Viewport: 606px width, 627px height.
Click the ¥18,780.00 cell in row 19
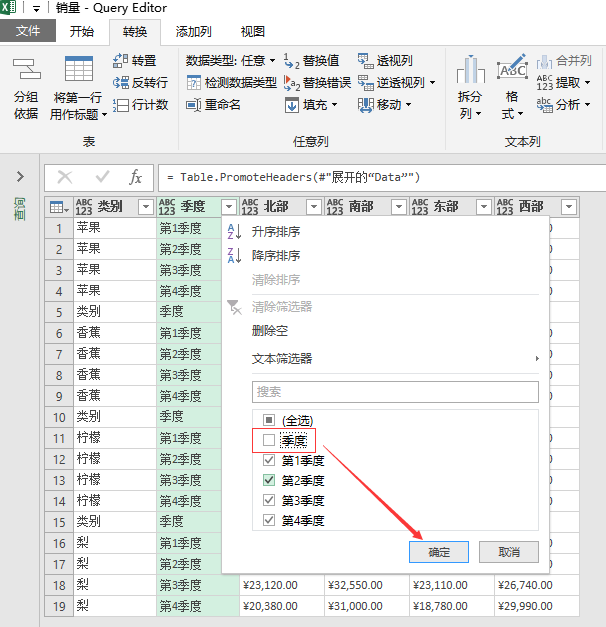click(x=452, y=606)
